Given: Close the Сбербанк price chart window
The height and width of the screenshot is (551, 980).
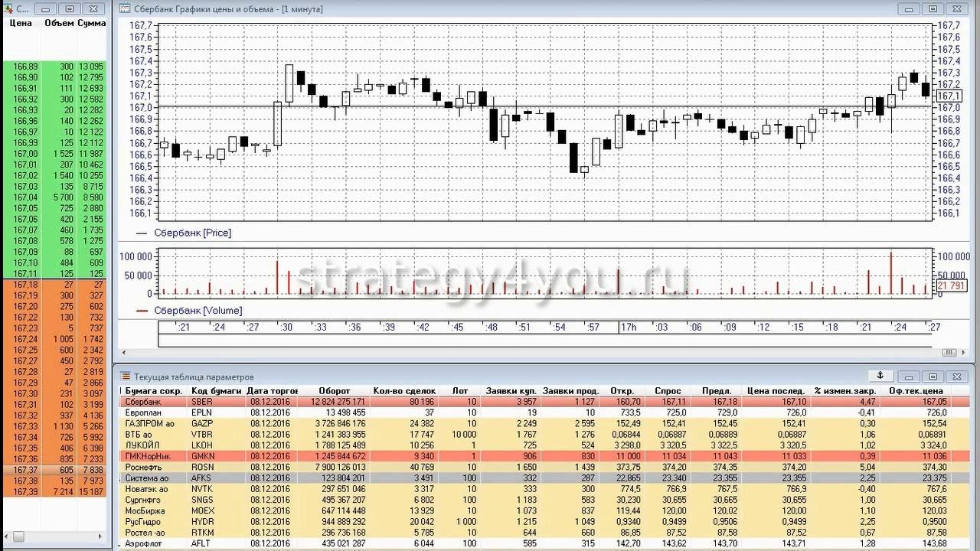Looking at the screenshot, I should (956, 9).
